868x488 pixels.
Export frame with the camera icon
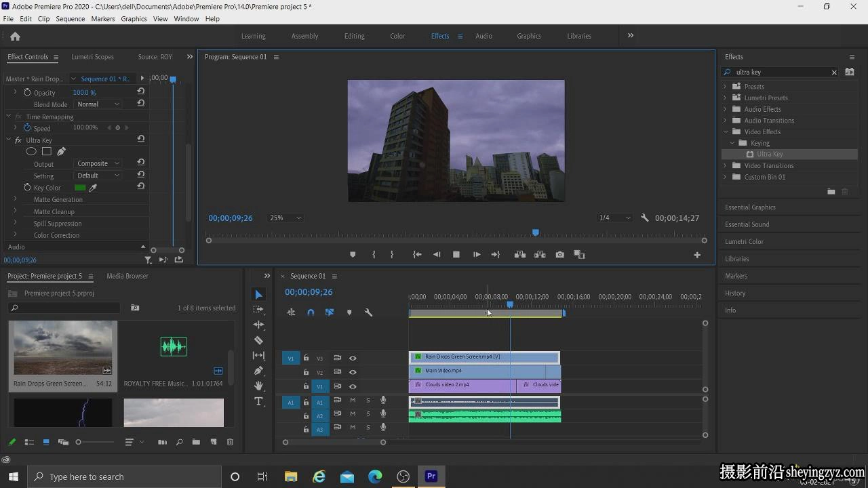(559, 255)
